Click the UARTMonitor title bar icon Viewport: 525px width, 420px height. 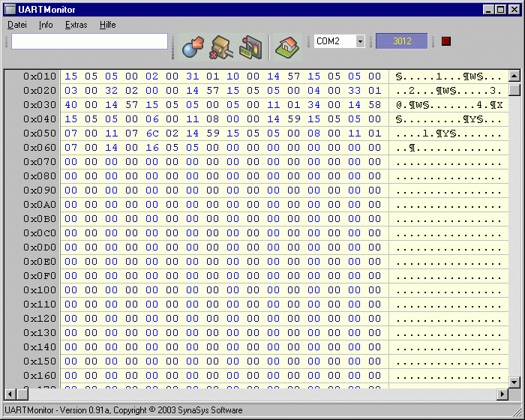[x=10, y=10]
